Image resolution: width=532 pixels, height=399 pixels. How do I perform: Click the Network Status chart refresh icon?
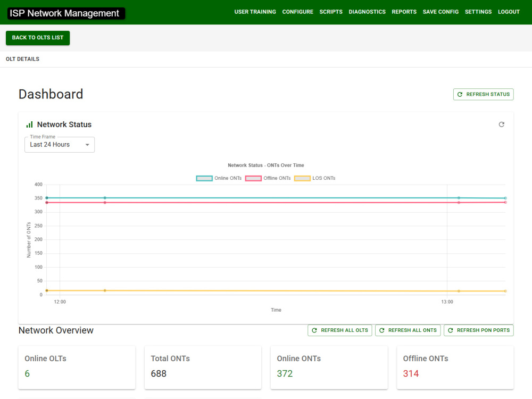click(501, 124)
